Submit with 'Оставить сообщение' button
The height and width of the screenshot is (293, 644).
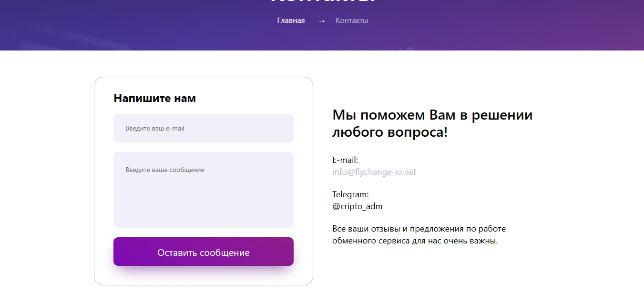coord(204,252)
